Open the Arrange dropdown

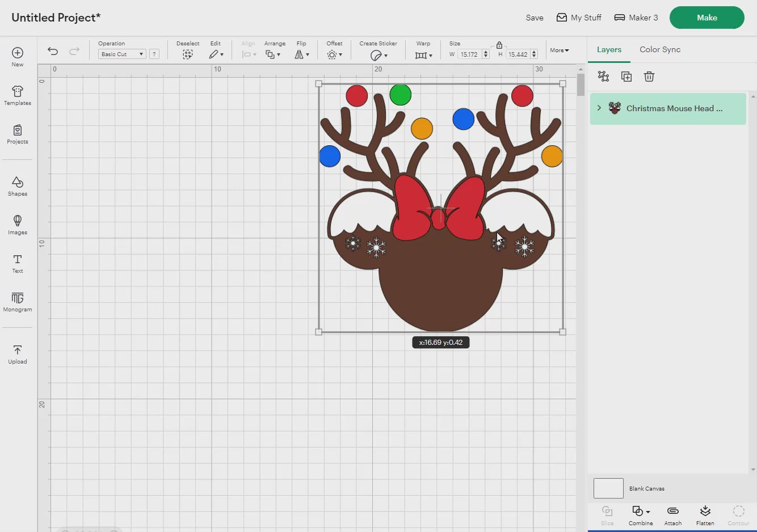273,54
